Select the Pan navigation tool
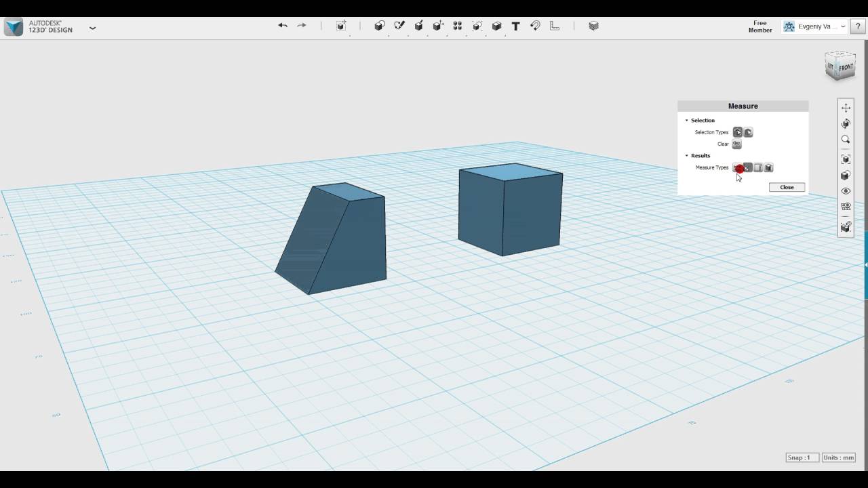 846,108
